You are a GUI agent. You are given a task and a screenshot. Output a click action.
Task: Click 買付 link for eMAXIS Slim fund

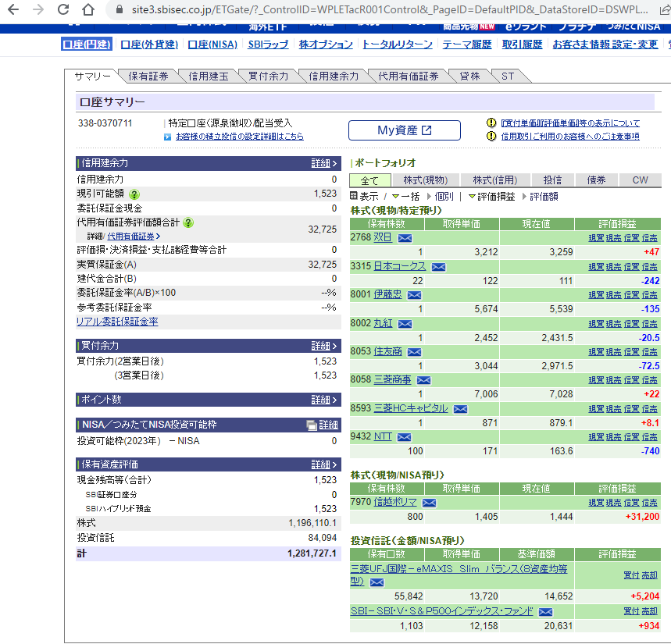coord(632,575)
